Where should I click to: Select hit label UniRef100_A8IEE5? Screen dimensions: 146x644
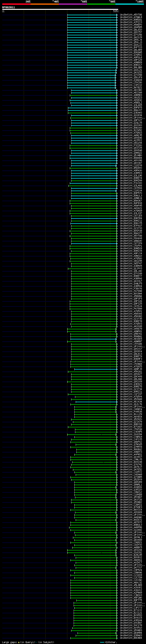click(x=131, y=339)
